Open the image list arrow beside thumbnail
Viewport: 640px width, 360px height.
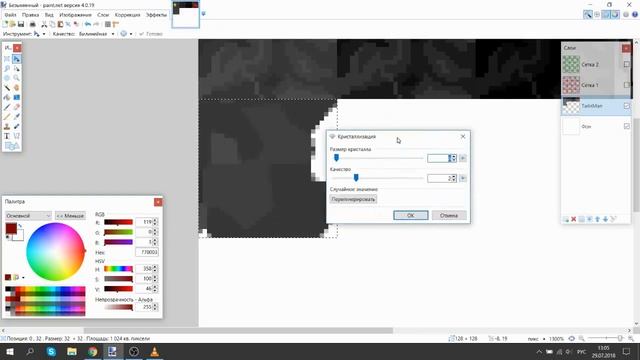(x=203, y=13)
